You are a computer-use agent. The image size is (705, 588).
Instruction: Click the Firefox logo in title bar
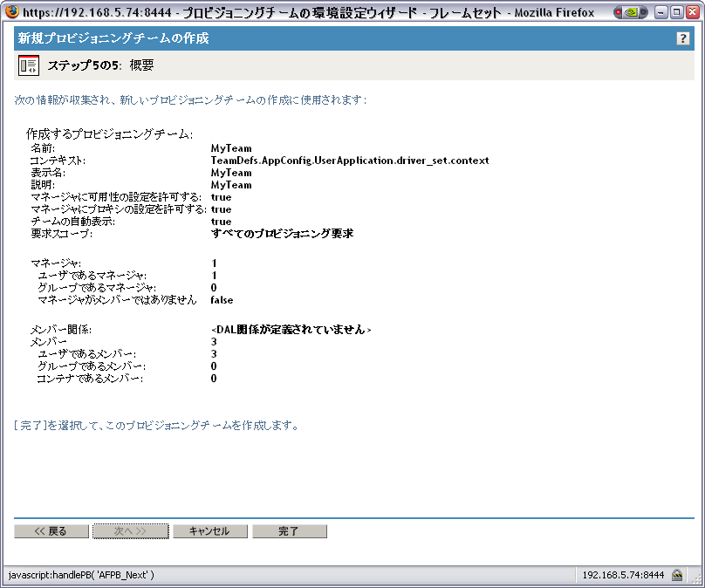pyautogui.click(x=12, y=11)
